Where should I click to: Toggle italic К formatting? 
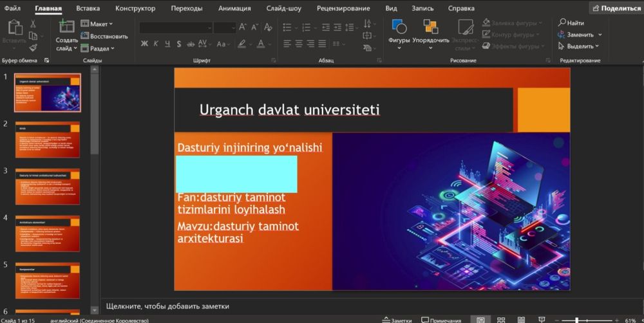pyautogui.click(x=156, y=44)
